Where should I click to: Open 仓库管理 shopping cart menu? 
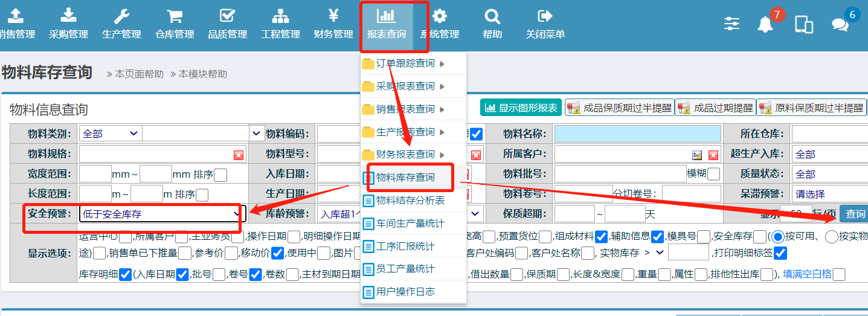coord(175,24)
